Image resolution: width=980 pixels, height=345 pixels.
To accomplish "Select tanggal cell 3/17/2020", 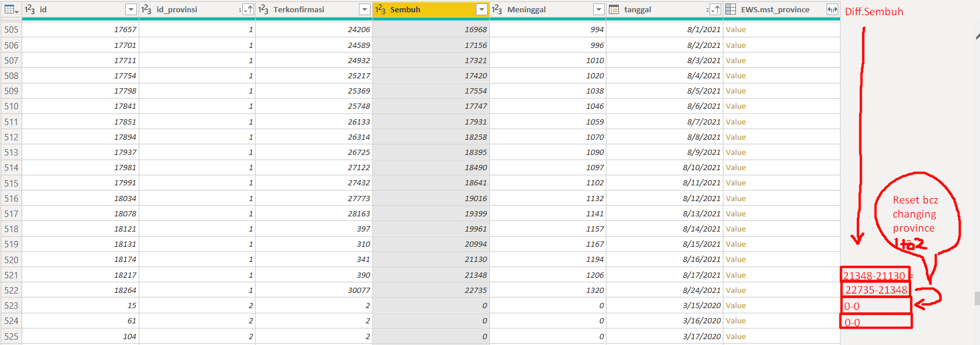I will tap(664, 337).
